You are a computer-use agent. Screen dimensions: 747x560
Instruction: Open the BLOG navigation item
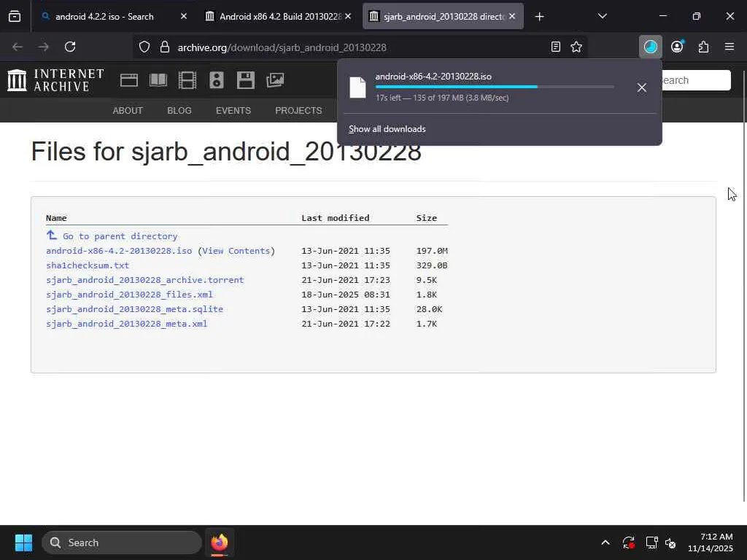[x=179, y=111]
